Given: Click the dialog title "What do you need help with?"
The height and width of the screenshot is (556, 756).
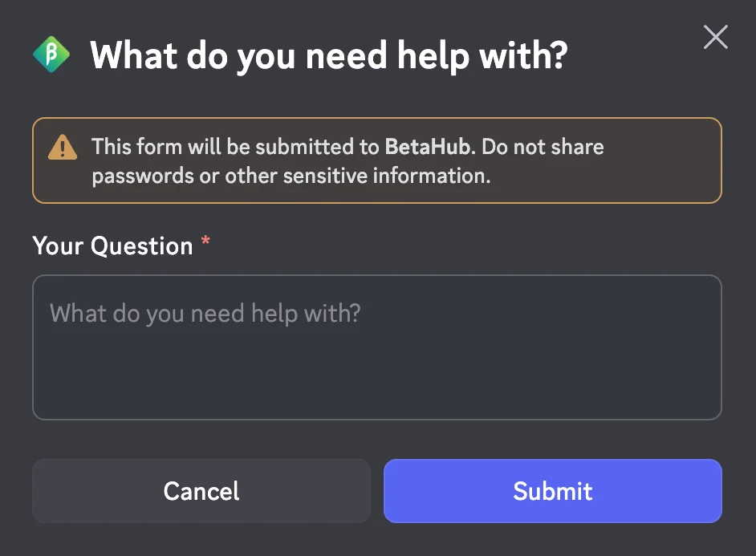Looking at the screenshot, I should [328, 55].
